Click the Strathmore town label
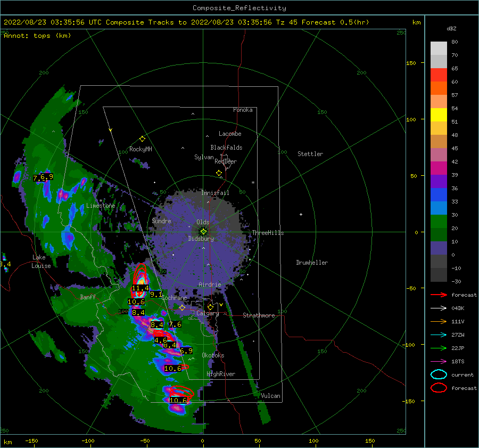This screenshot has width=479, height=448. [x=259, y=315]
